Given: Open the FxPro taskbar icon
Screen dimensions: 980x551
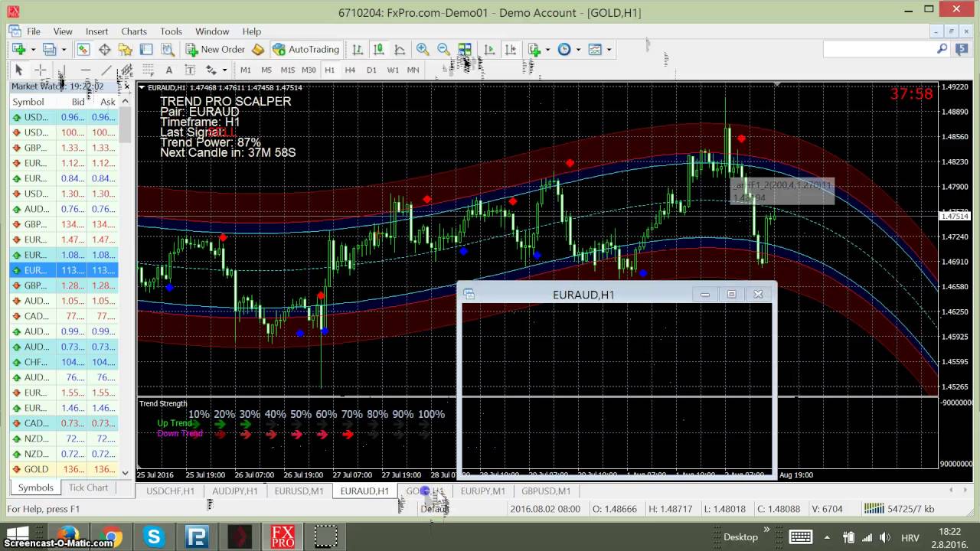Looking at the screenshot, I should pyautogui.click(x=283, y=536).
